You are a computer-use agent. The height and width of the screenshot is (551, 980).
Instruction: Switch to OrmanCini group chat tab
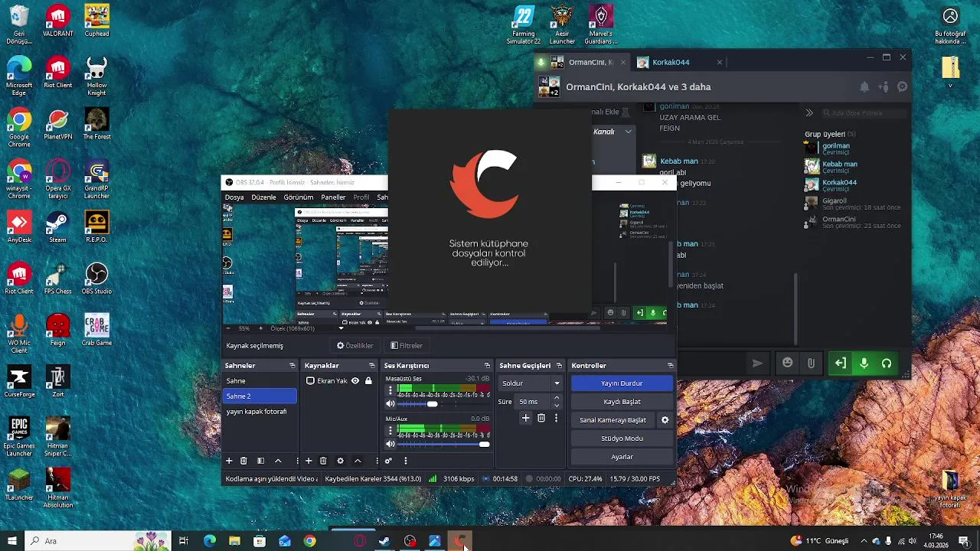583,62
